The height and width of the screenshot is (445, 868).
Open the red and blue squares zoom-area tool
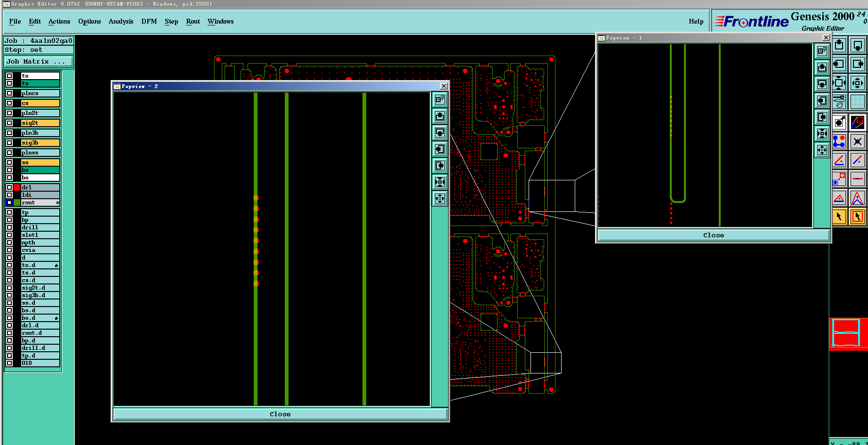[858, 122]
